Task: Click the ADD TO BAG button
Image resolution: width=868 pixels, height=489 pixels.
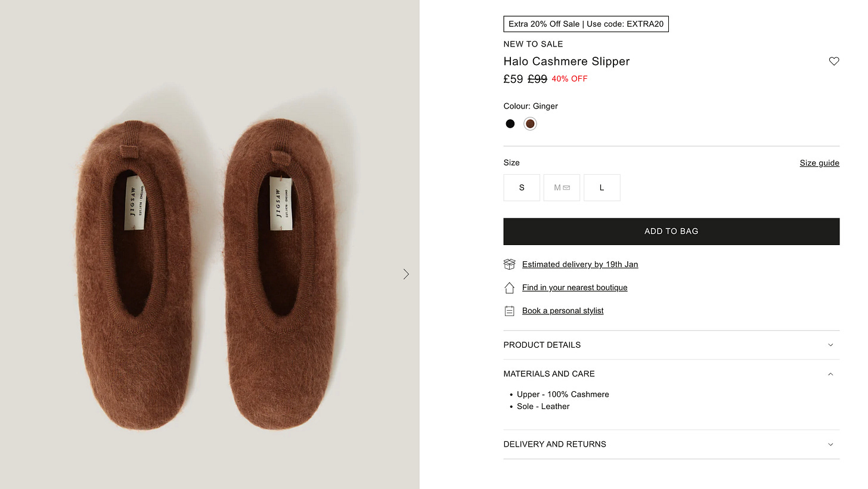Action: pos(671,231)
